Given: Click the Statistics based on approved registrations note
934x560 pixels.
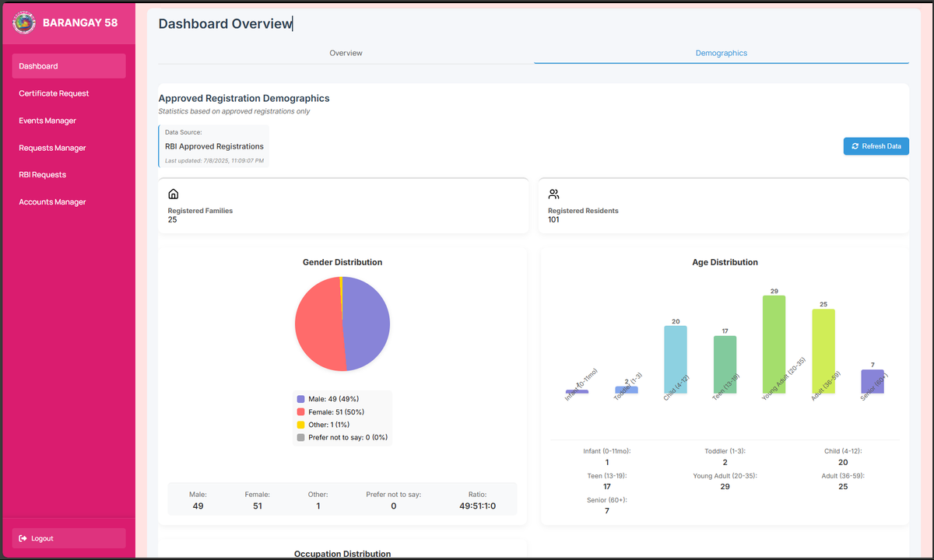Looking at the screenshot, I should click(234, 111).
